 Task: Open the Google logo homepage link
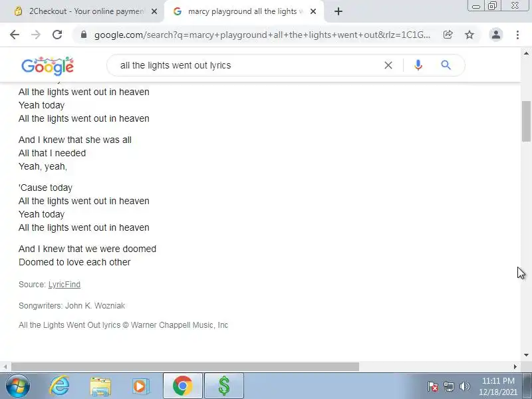click(47, 66)
